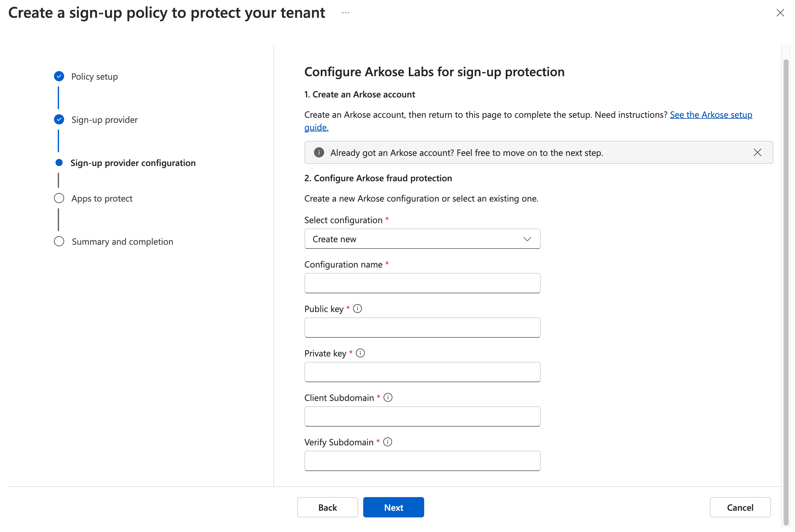This screenshot has height=532, width=795.
Task: Dismiss the Arkose account info banner
Action: pos(757,153)
